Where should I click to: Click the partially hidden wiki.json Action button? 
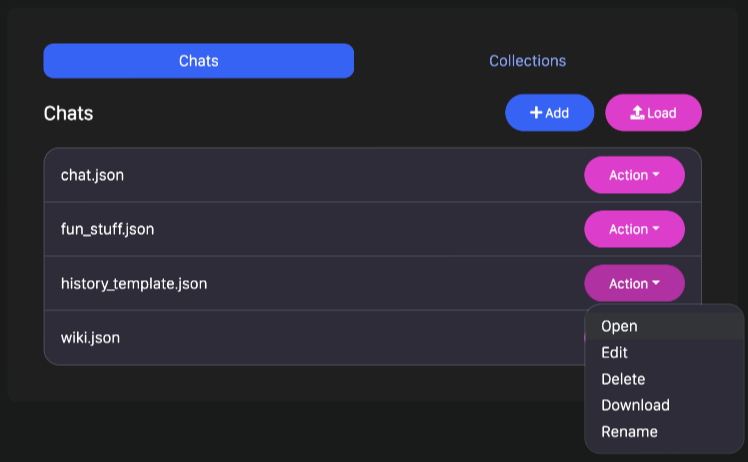pyautogui.click(x=585, y=337)
